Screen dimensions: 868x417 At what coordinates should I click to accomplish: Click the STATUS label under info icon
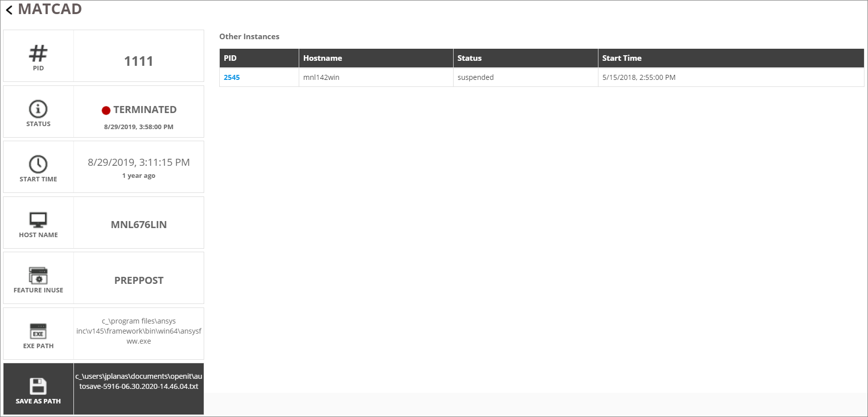click(x=38, y=124)
